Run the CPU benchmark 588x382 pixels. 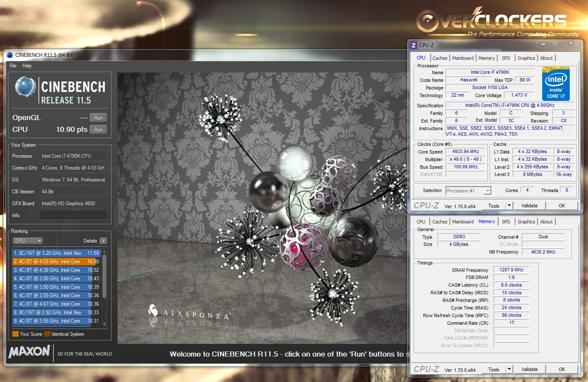pos(98,130)
